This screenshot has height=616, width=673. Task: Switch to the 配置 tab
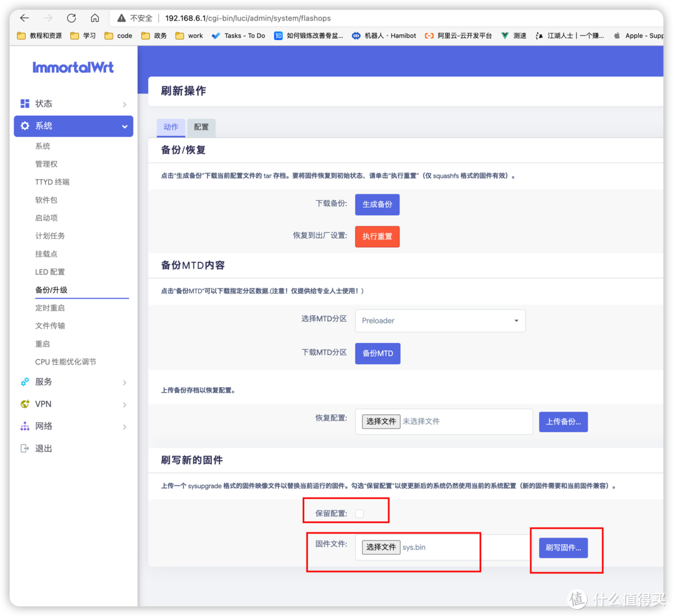tap(201, 127)
